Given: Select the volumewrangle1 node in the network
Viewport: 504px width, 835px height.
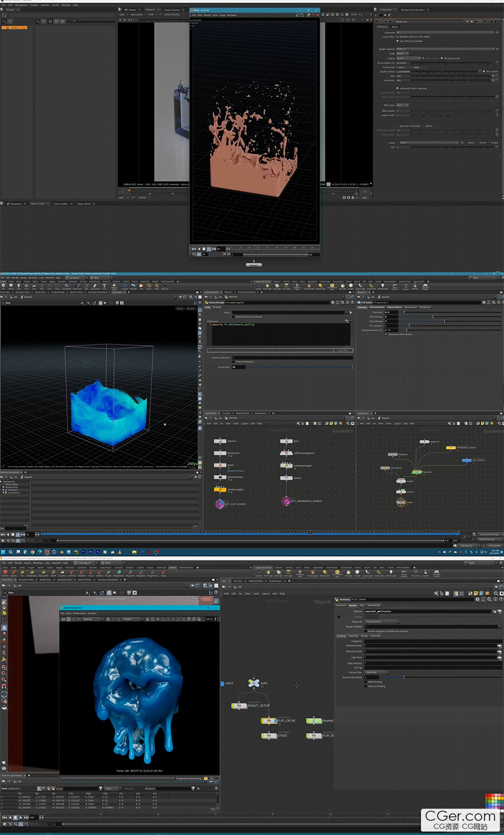Looking at the screenshot, I should [286, 465].
